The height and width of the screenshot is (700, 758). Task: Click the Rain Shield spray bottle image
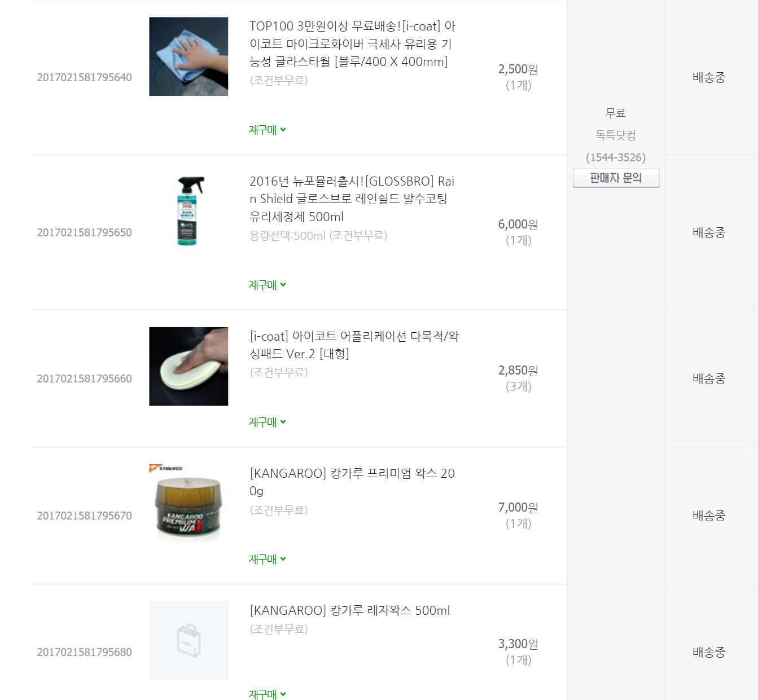[x=189, y=212]
